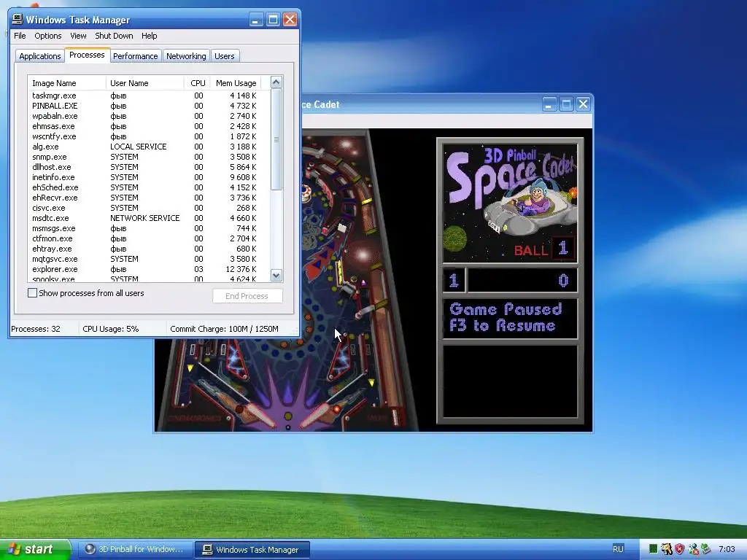Enable Show processes from all users checkbox

pyautogui.click(x=32, y=293)
